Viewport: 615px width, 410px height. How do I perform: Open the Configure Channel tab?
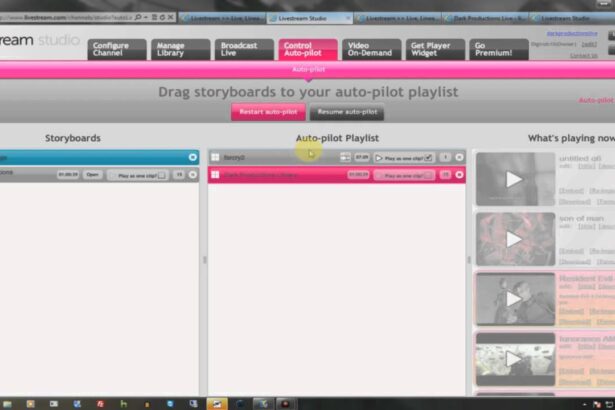click(x=117, y=49)
